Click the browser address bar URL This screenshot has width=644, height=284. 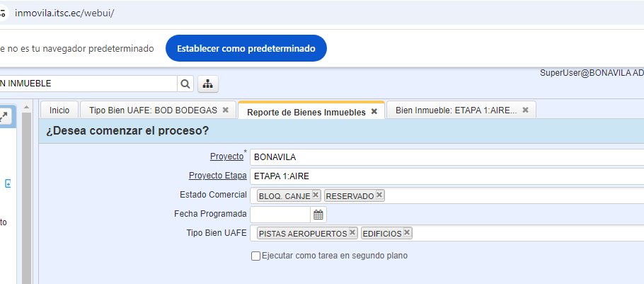[x=64, y=13]
